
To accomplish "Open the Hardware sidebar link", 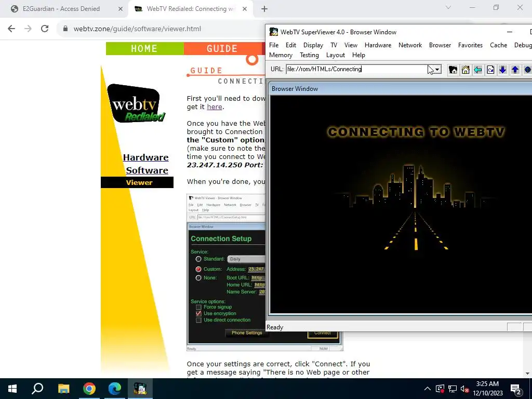I will [145, 157].
